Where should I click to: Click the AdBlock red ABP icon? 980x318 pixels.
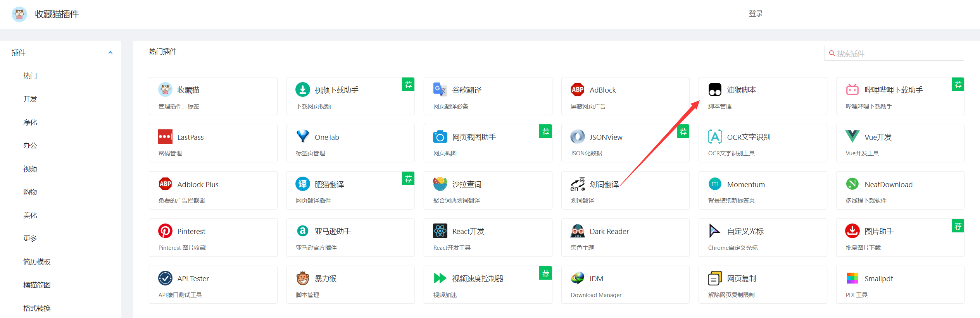tap(577, 89)
